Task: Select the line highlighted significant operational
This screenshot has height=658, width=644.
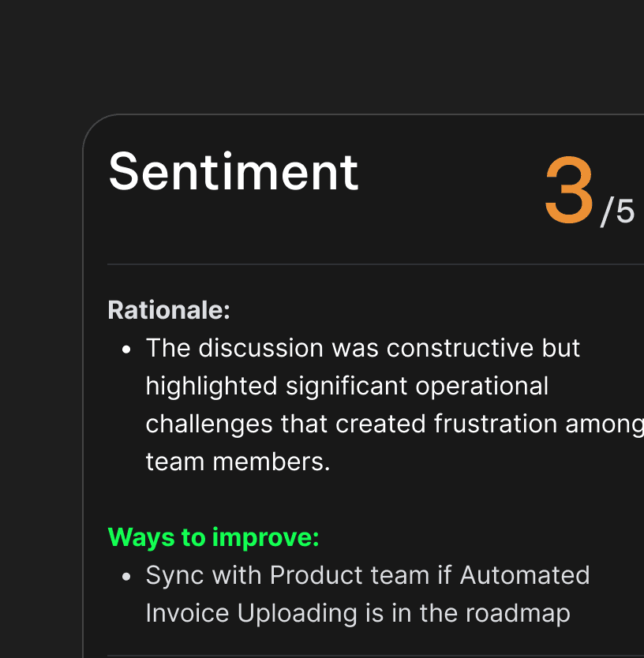Action: click(x=346, y=386)
